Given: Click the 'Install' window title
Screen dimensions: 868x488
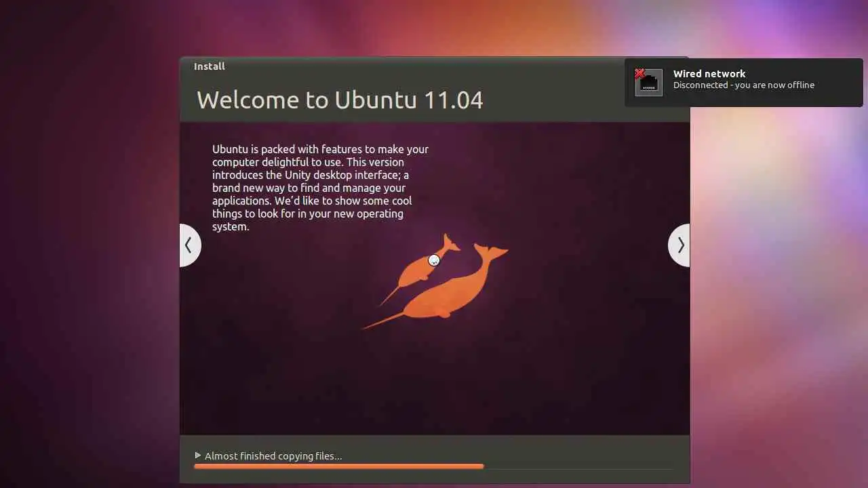Looking at the screenshot, I should pos(210,66).
